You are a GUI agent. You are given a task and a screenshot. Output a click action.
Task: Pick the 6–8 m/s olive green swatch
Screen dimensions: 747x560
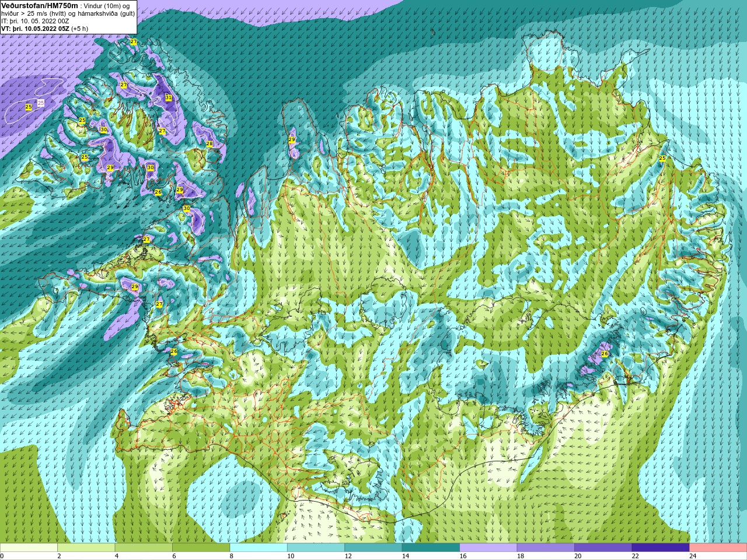(201, 547)
